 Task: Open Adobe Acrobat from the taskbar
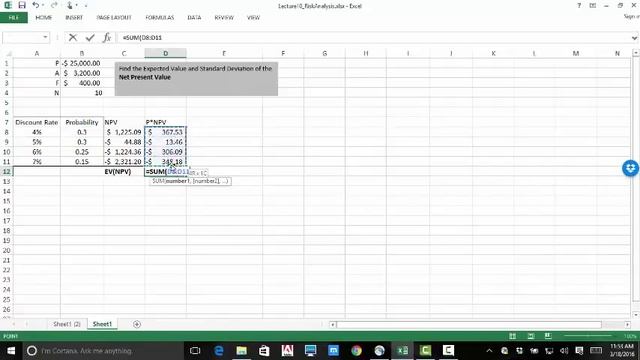(287, 351)
